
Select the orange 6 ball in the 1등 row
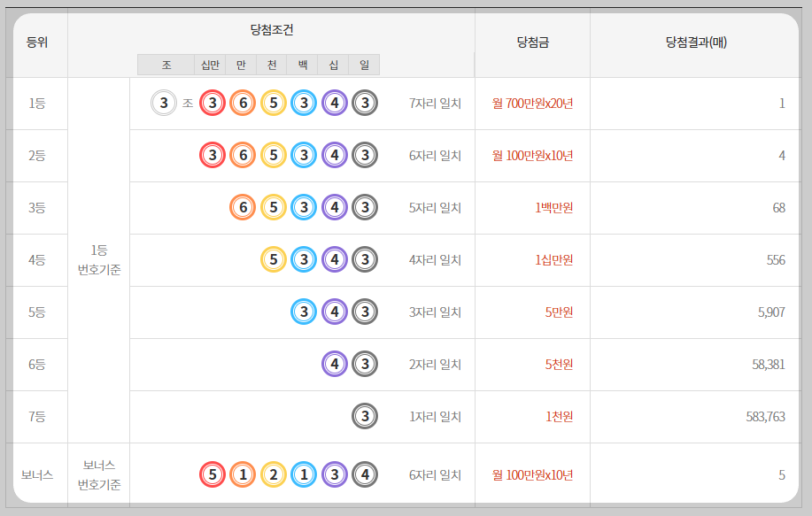(243, 103)
